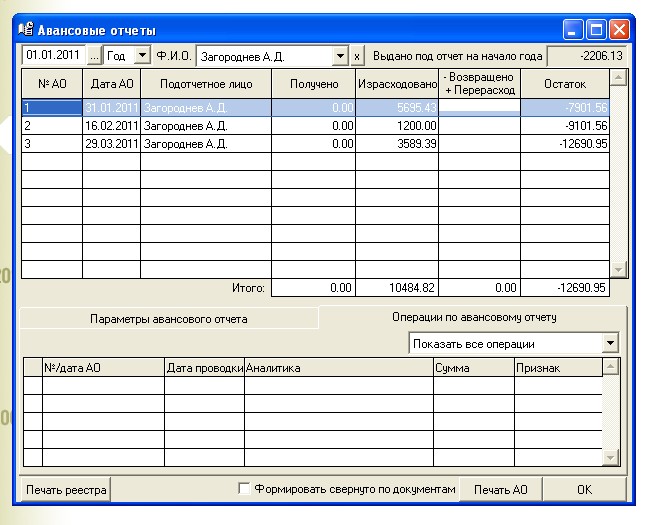Confirm with the OK button

[583, 489]
